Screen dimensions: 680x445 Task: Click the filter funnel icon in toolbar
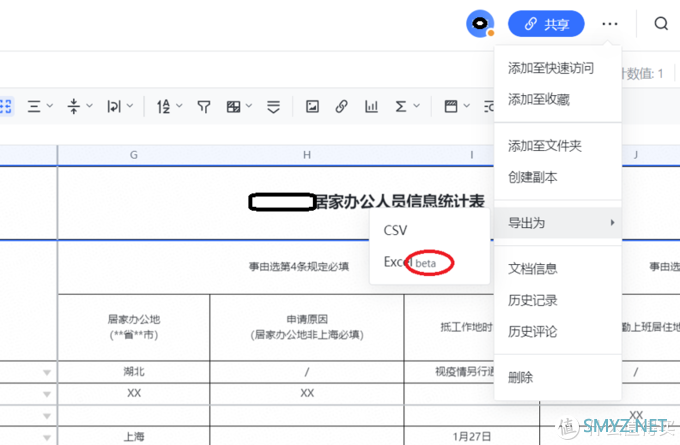[204, 106]
